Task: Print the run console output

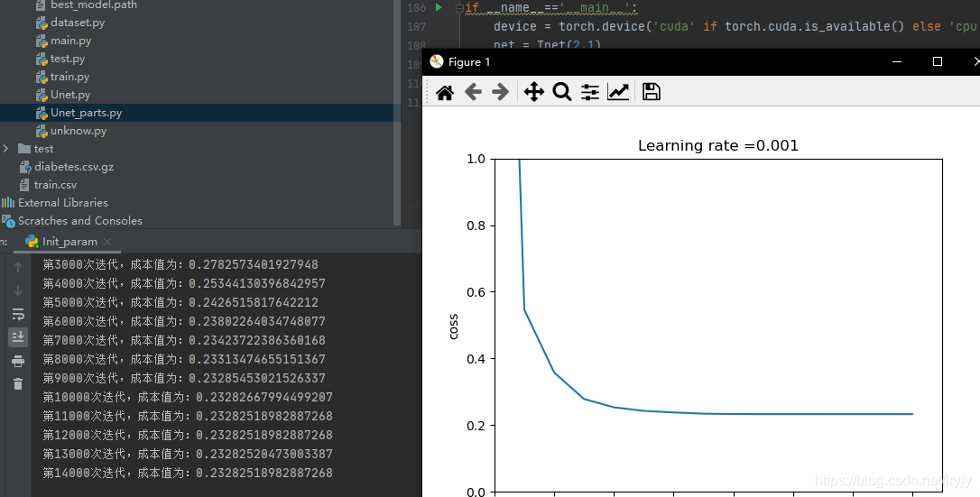Action: [x=18, y=361]
